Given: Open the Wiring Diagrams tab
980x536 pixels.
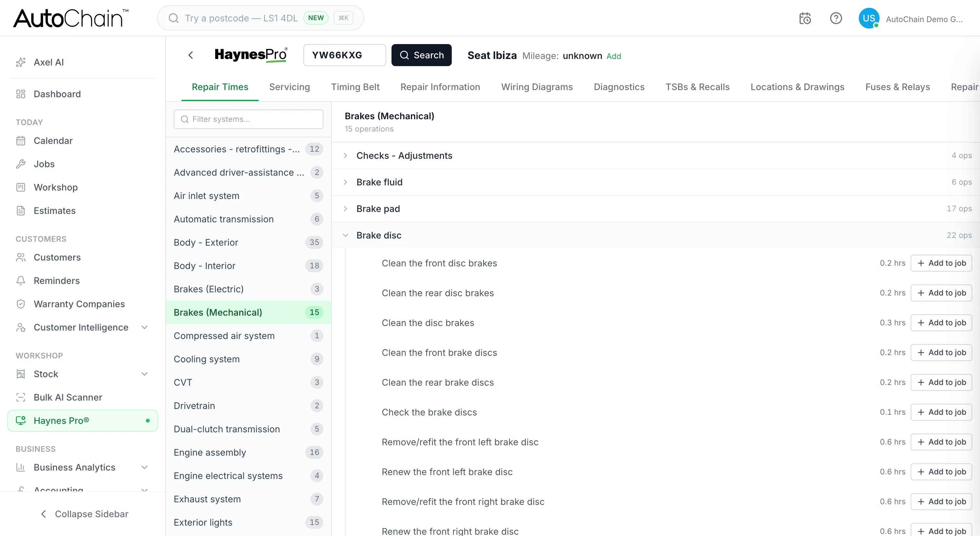Looking at the screenshot, I should point(537,87).
